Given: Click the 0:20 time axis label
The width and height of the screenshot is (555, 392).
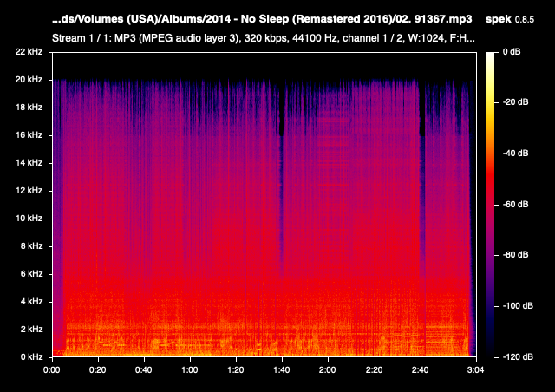Looking at the screenshot, I should (x=98, y=370).
